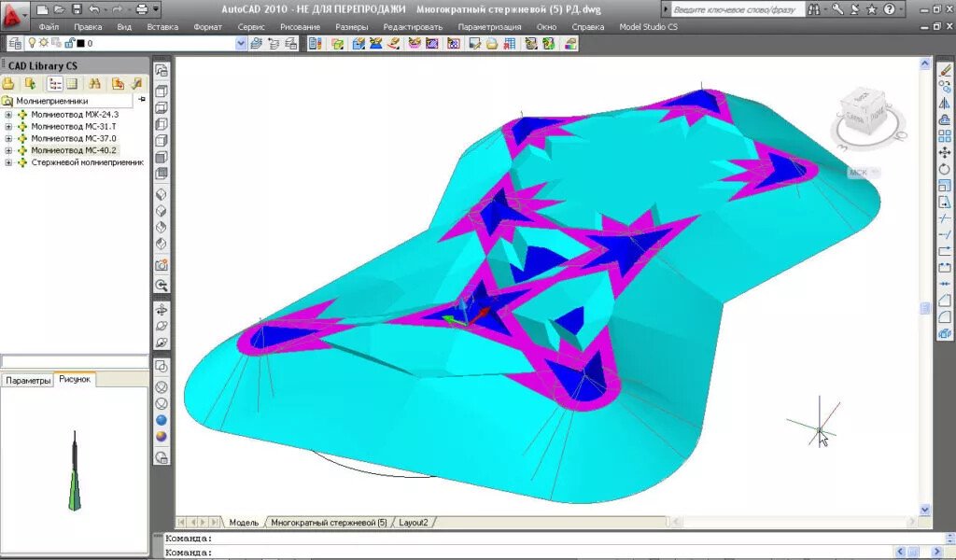Click the Print icon in quick access toolbar

(142, 9)
